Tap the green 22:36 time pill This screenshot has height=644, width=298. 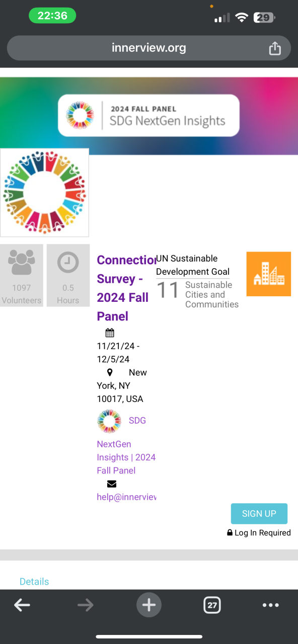[x=52, y=16]
